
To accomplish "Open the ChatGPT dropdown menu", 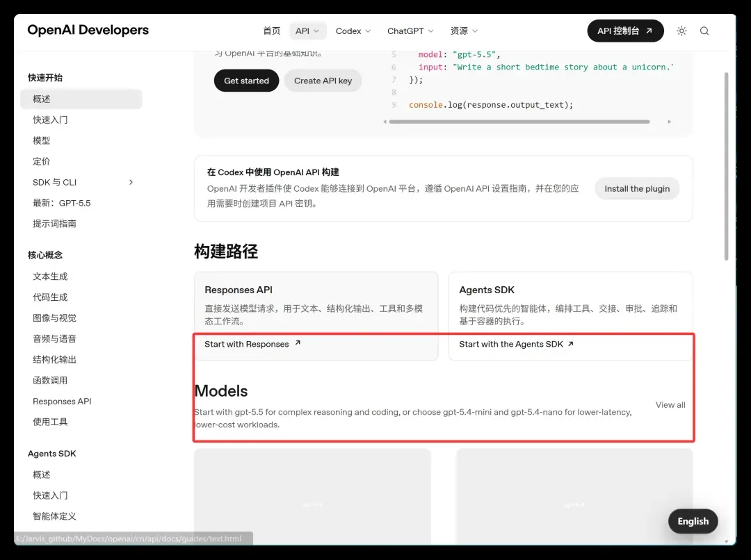I will tap(410, 31).
